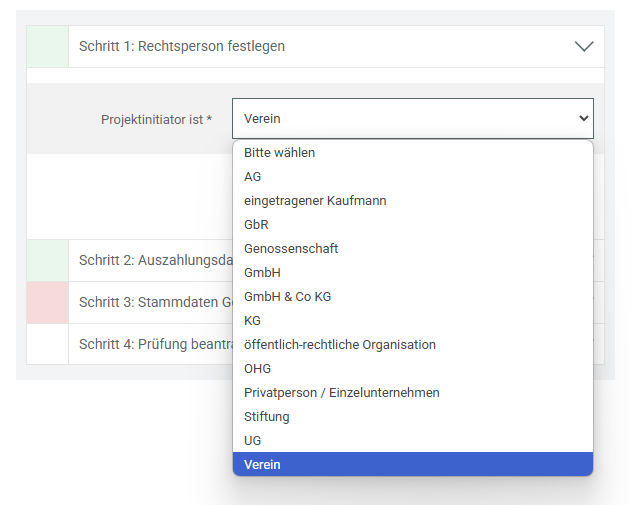Select the highlighted 'Verein' option
Screen dimensions: 632x505
point(262,465)
